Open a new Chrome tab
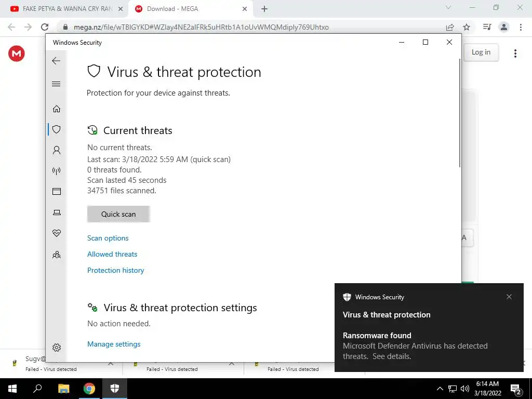This screenshot has height=399, width=532. point(264,9)
